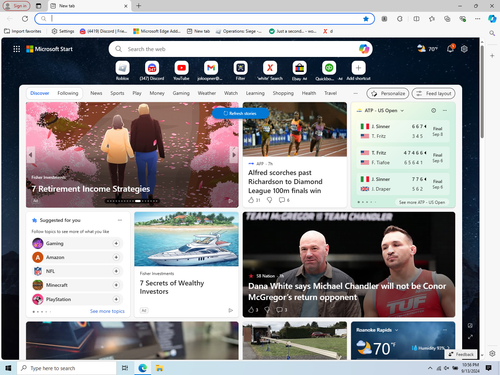Open Task View on the taskbar
500x375 pixels.
tap(125, 368)
